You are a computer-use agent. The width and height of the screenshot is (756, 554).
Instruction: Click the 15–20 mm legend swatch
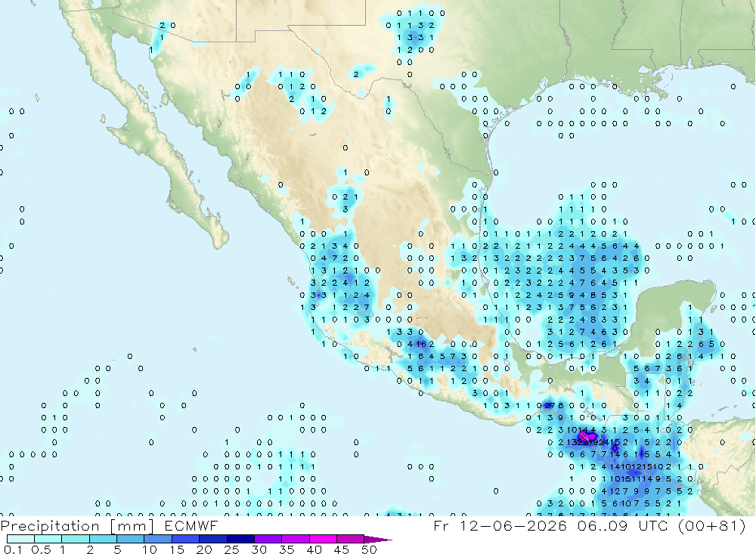click(x=185, y=539)
